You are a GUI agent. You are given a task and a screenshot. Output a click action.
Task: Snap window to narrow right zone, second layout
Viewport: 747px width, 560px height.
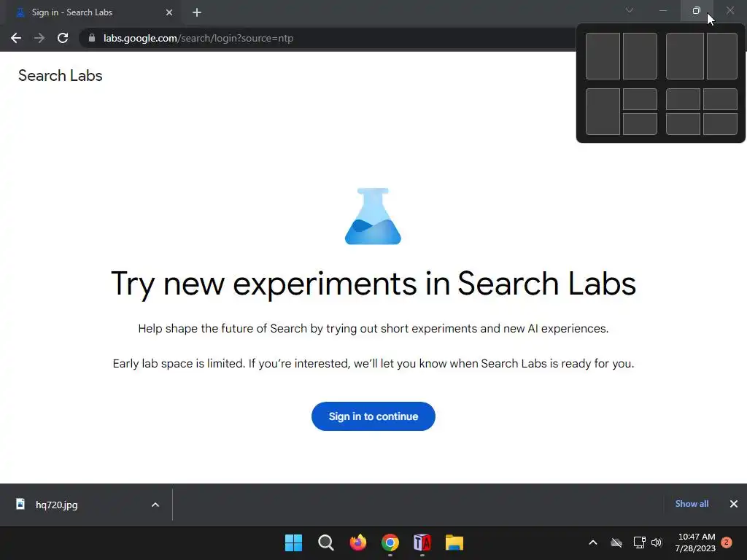pos(722,56)
